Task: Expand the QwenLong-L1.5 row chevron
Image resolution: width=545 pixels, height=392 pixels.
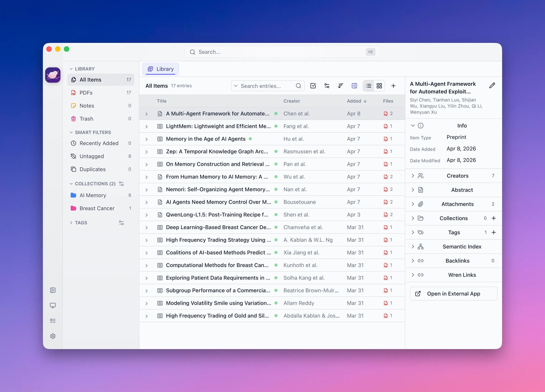Action: coord(146,215)
